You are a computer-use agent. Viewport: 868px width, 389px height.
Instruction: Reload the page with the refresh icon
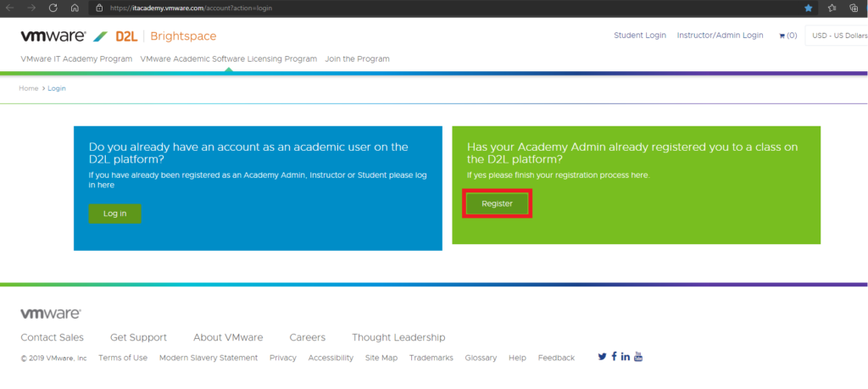pyautogui.click(x=53, y=8)
